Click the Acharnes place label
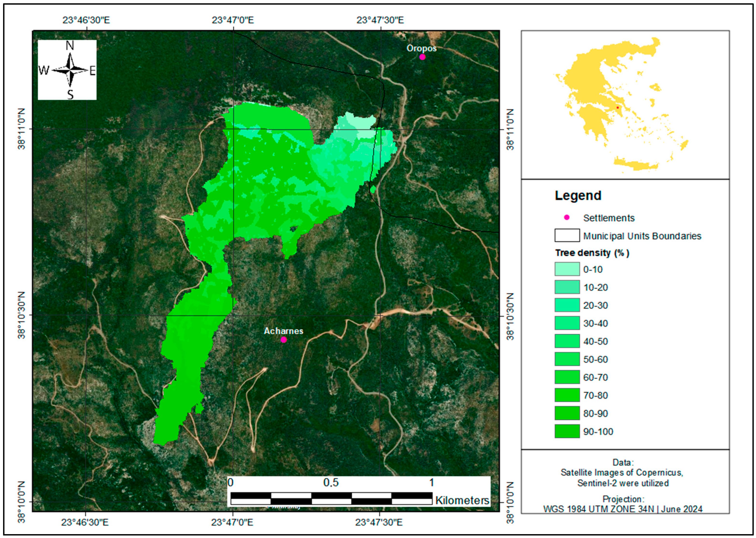The width and height of the screenshot is (756, 538). [x=283, y=331]
